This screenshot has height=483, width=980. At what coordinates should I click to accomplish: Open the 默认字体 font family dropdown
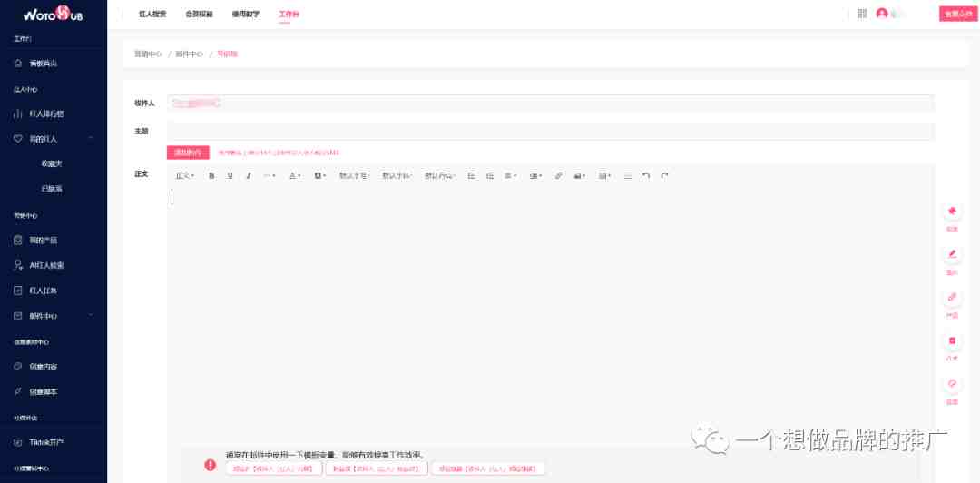[x=397, y=176]
